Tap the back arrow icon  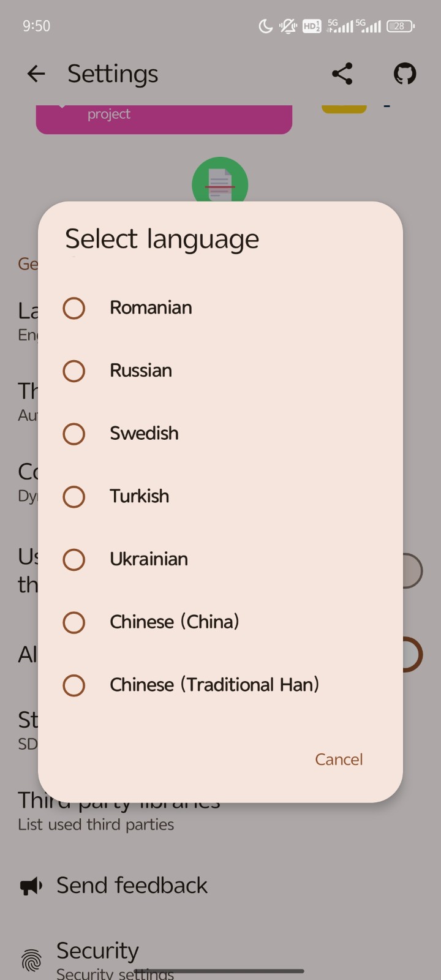coord(36,74)
